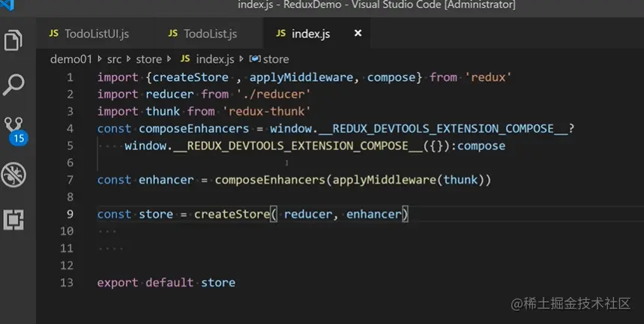Click src in the breadcrumb
Screen dimensions: 644x324
(x=114, y=59)
